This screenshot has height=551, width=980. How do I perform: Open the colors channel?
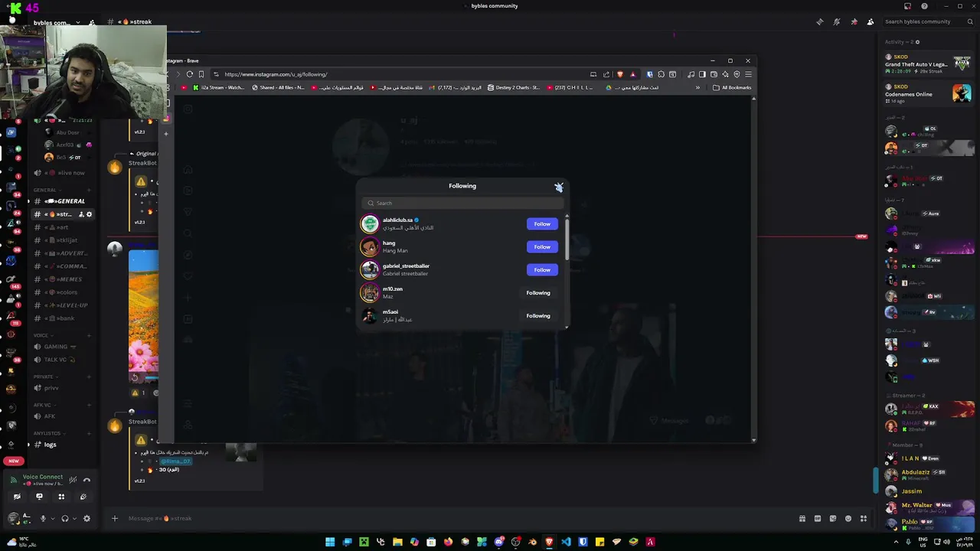[63, 292]
